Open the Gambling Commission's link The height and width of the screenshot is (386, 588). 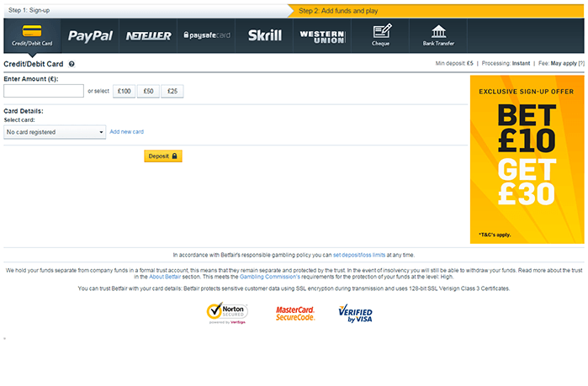(x=270, y=277)
